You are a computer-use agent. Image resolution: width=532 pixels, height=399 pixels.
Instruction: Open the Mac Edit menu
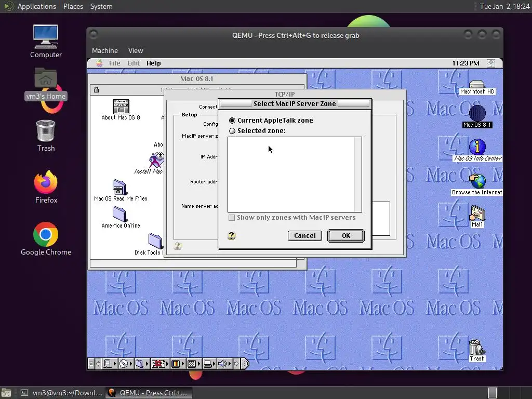(x=134, y=63)
